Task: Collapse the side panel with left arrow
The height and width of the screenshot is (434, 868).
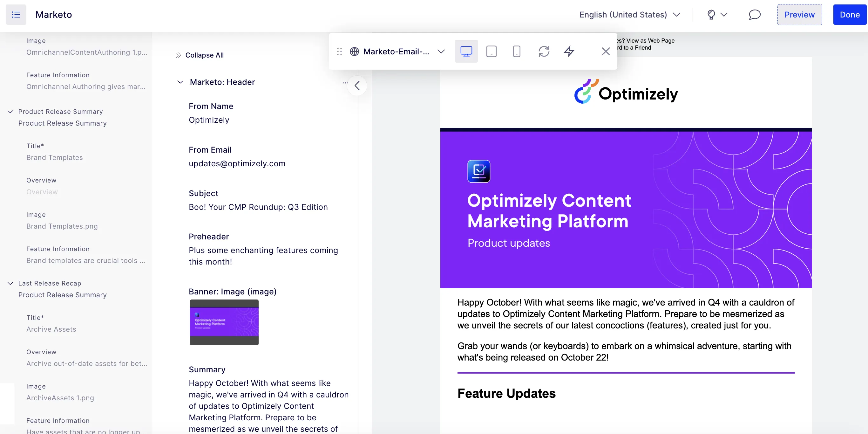Action: click(357, 86)
